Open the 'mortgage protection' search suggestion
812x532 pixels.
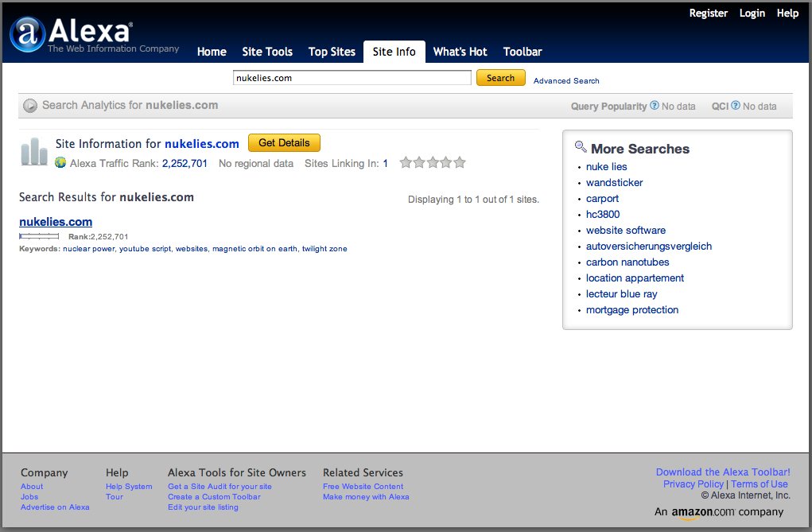[x=631, y=310]
